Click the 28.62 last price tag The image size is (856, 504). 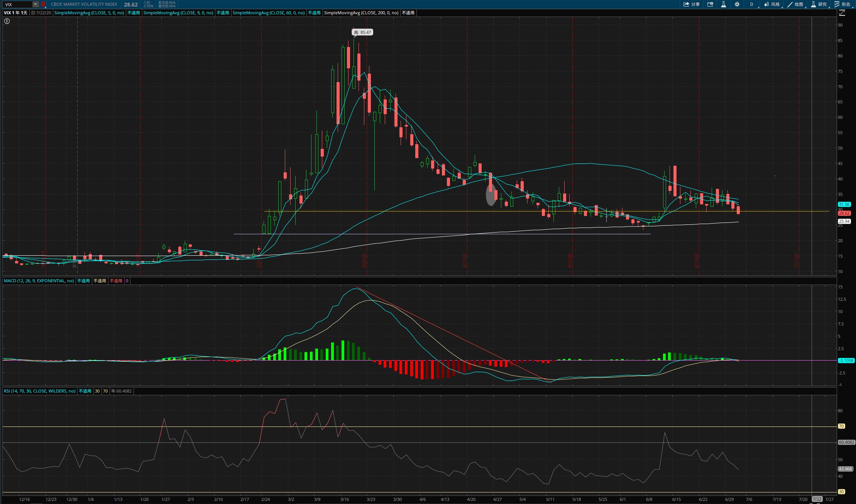click(x=844, y=213)
